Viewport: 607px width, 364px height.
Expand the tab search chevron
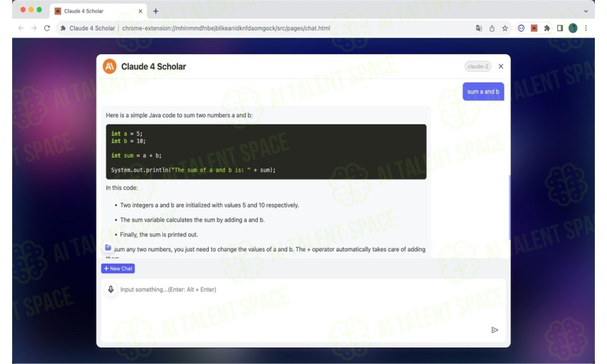coord(586,11)
